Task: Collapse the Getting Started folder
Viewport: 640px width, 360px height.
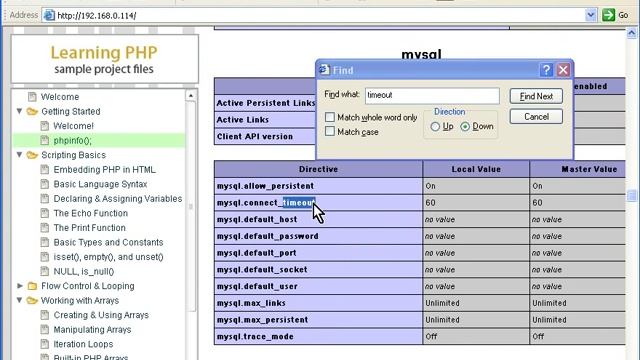Action: (19, 111)
